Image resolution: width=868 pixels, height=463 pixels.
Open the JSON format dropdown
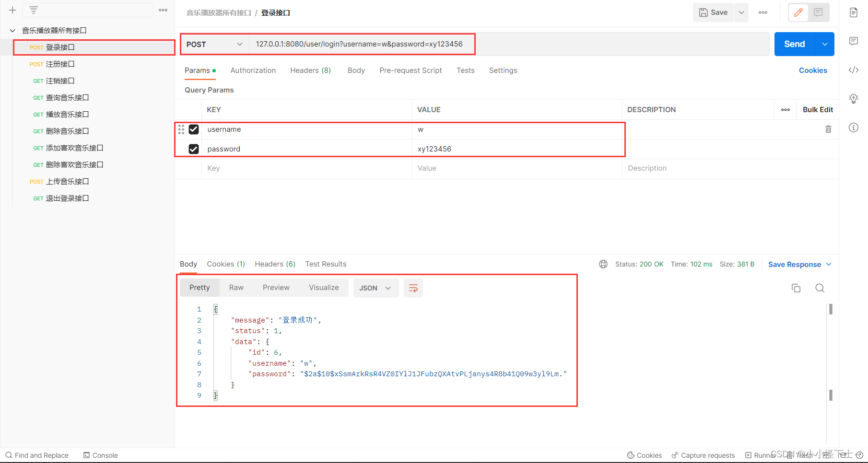tap(376, 288)
